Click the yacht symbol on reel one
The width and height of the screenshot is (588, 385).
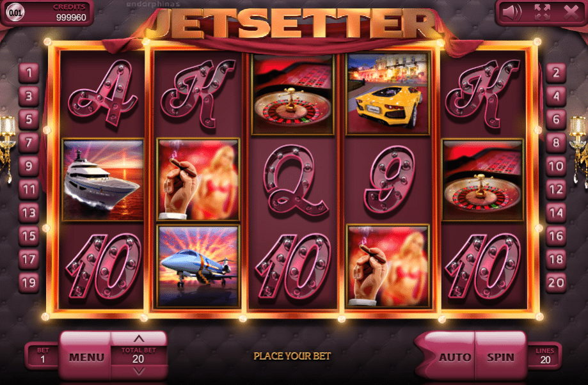click(x=103, y=180)
